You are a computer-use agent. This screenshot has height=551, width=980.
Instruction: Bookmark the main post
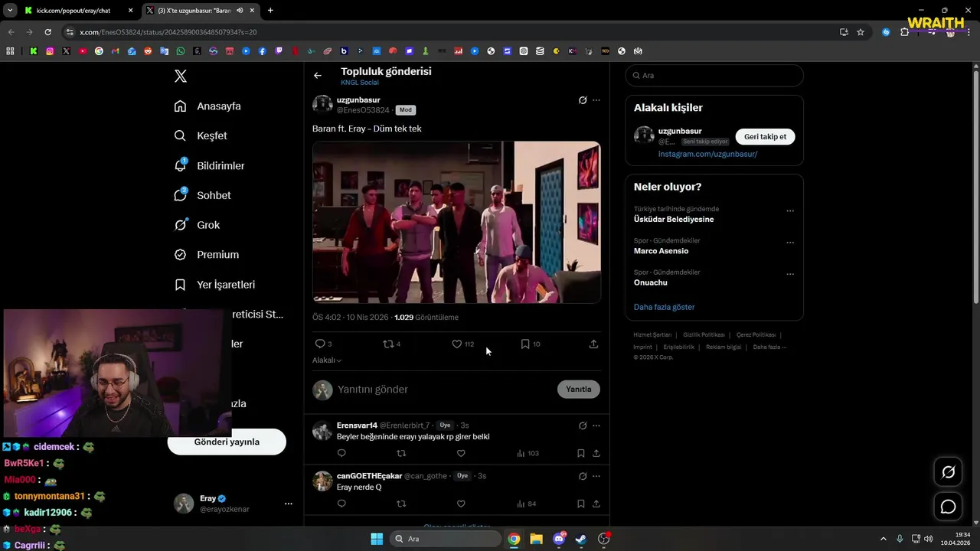click(525, 344)
